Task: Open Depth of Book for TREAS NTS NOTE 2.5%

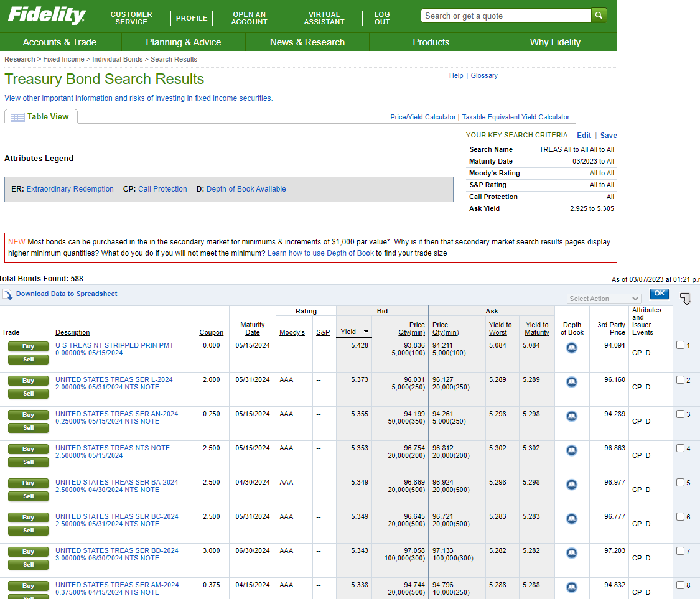Action: click(x=571, y=450)
